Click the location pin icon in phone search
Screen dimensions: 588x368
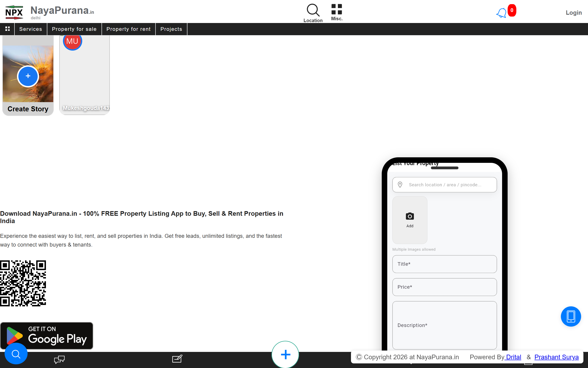coord(400,185)
